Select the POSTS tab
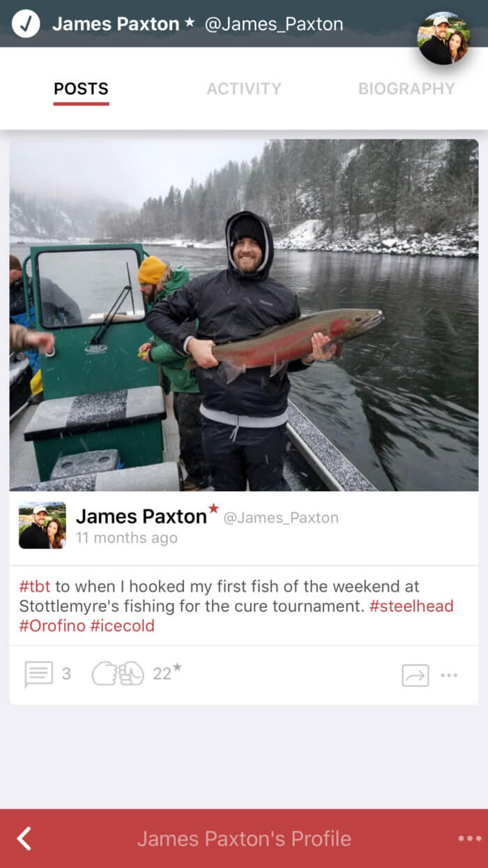The image size is (488, 868). pyautogui.click(x=81, y=89)
